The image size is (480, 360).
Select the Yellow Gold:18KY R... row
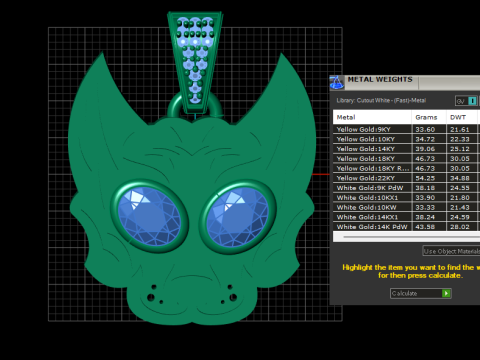coord(406,168)
